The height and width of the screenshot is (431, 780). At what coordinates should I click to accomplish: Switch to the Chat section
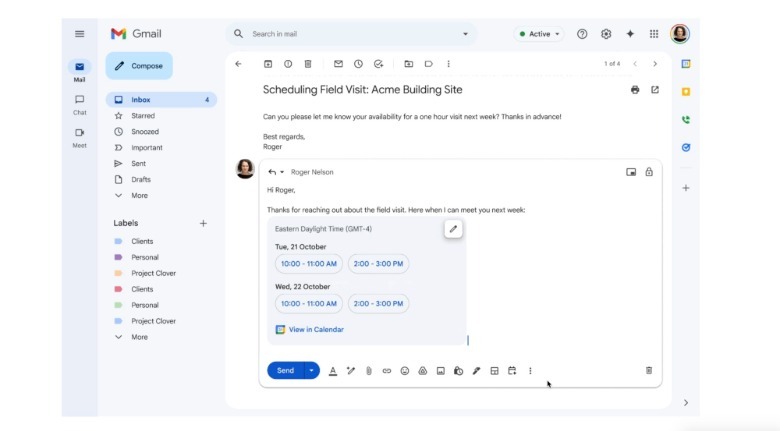80,105
